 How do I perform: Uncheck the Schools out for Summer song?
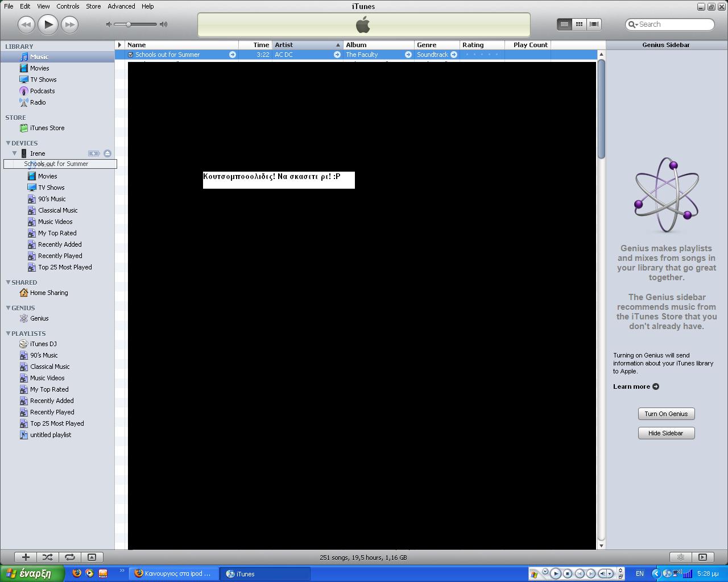(131, 55)
